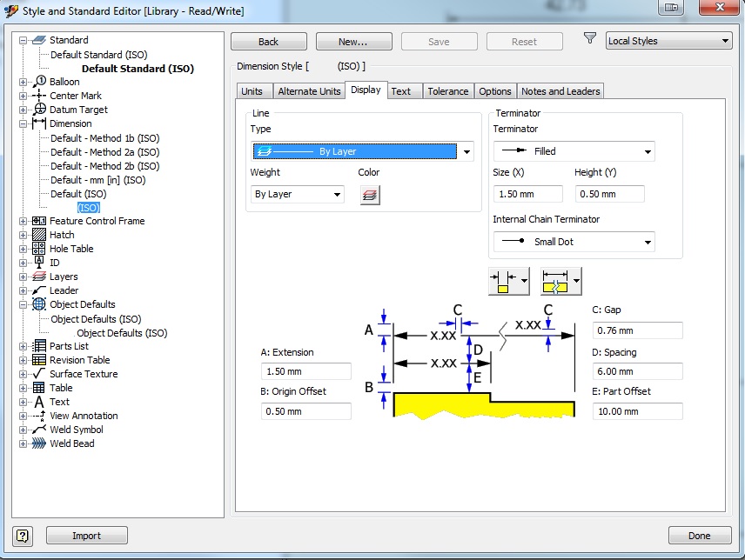Click the Done button

(x=700, y=536)
